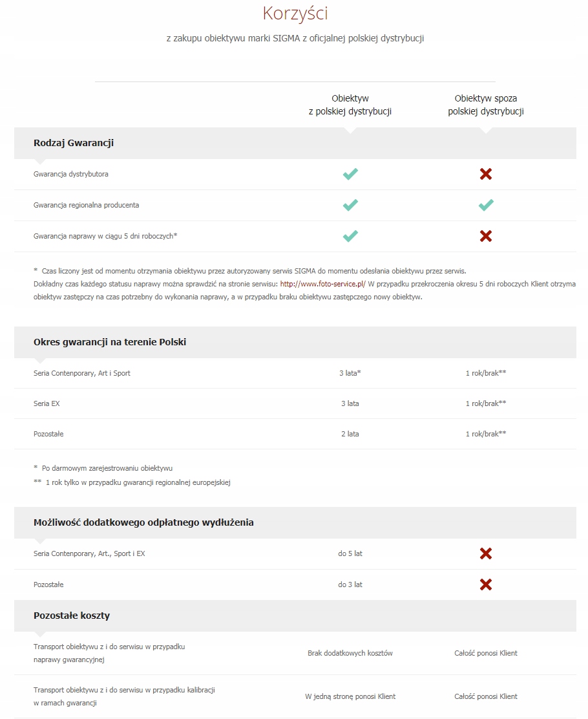Click the do 5 lat extension value
Viewport: 588px width, 719px height.
(x=350, y=553)
